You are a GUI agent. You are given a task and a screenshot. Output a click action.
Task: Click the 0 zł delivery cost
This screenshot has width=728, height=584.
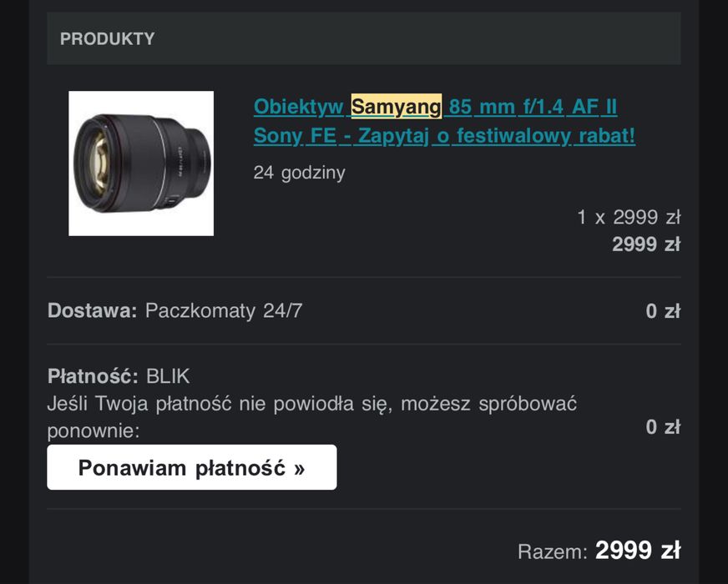[663, 311]
